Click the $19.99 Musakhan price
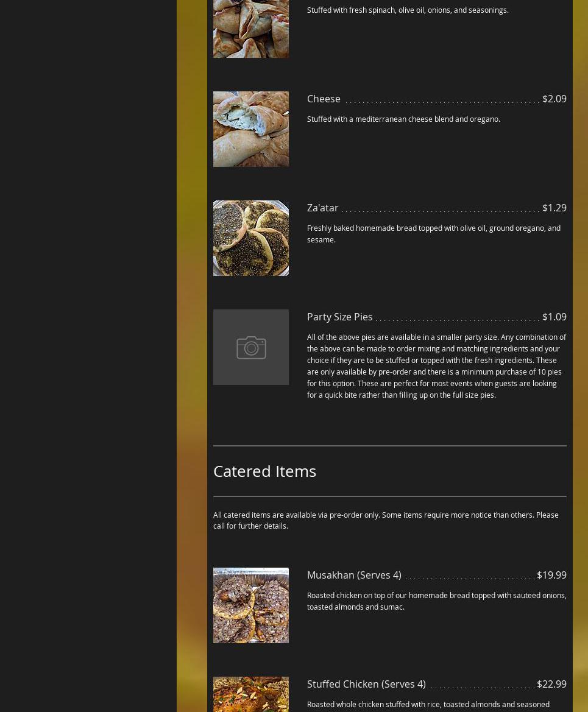 pos(551,575)
